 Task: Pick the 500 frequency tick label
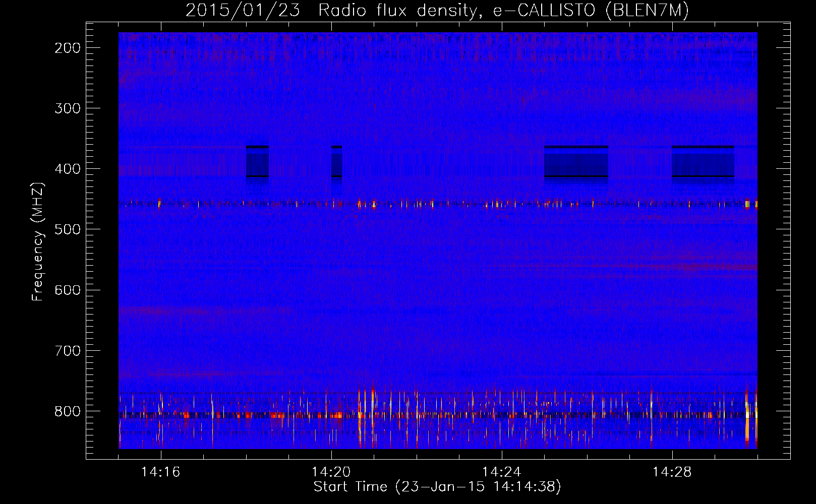point(67,229)
